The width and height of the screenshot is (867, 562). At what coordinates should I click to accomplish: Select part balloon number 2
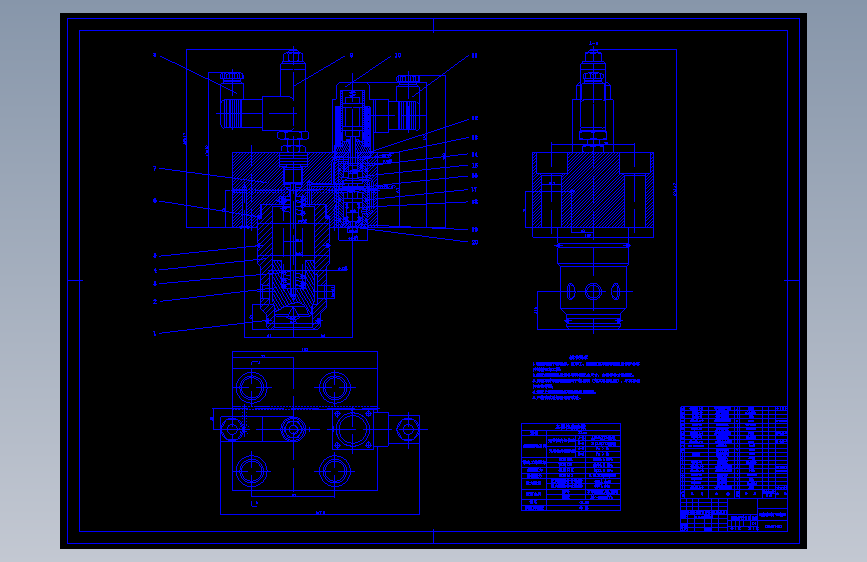(155, 301)
